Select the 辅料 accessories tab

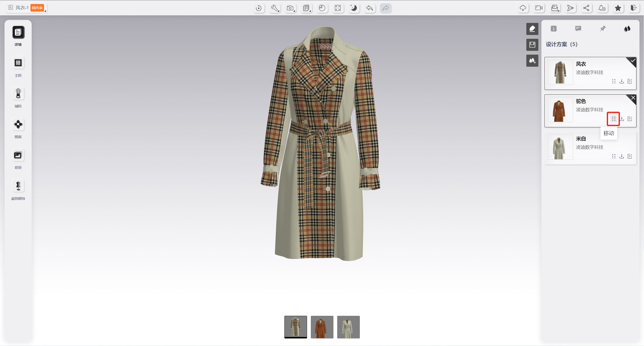(18, 98)
